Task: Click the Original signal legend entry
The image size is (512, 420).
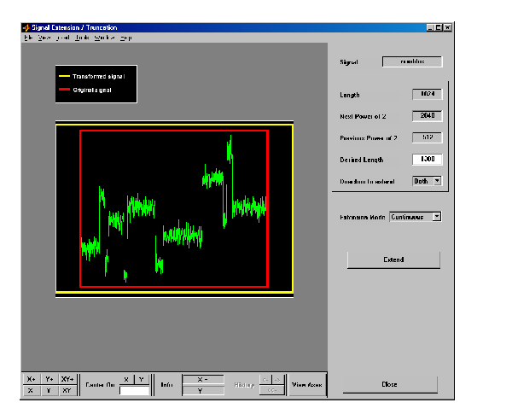Action: (85, 90)
